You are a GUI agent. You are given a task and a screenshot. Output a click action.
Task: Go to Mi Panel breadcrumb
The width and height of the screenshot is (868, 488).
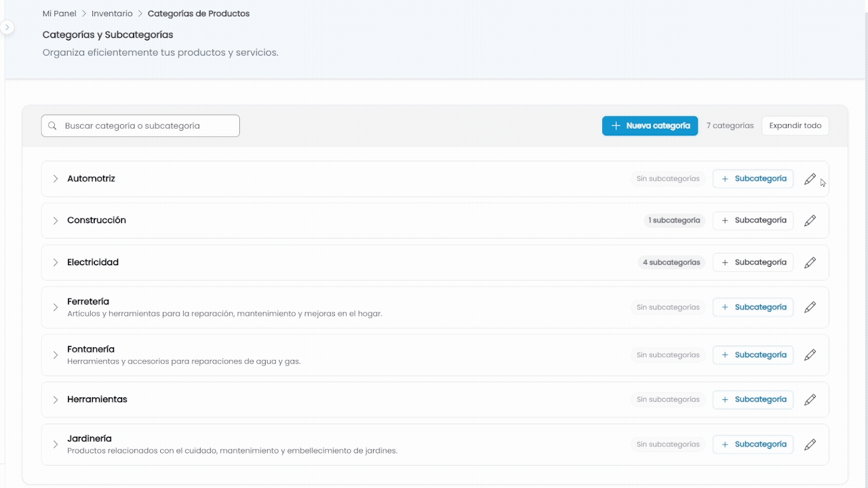click(60, 14)
